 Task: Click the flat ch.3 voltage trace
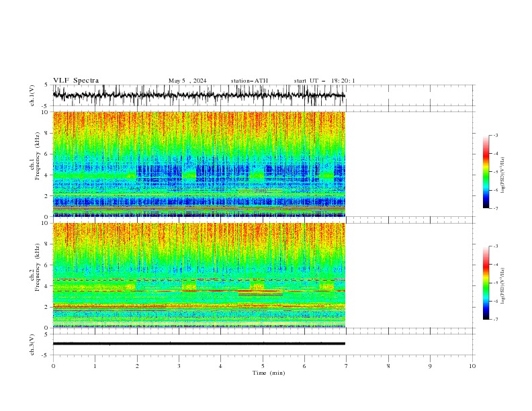(x=199, y=344)
